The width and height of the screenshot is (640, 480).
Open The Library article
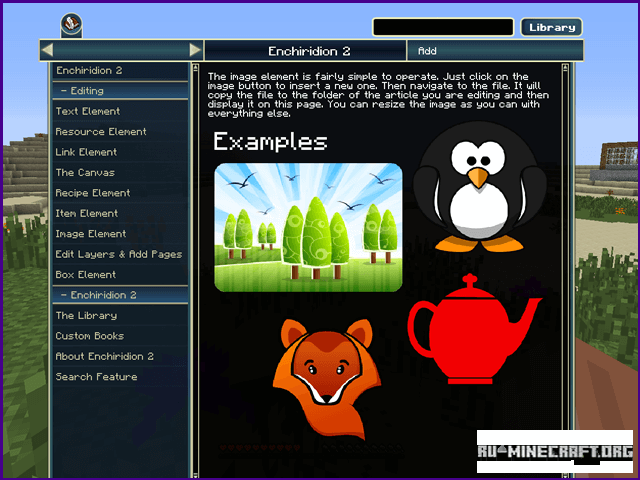120,316
